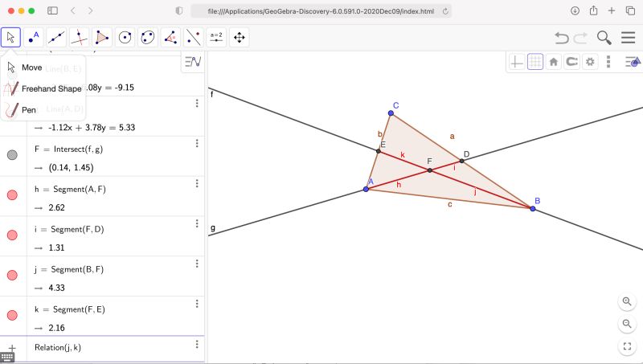The image size is (643, 364).
Task: Reset to standard home view
Action: point(554,62)
